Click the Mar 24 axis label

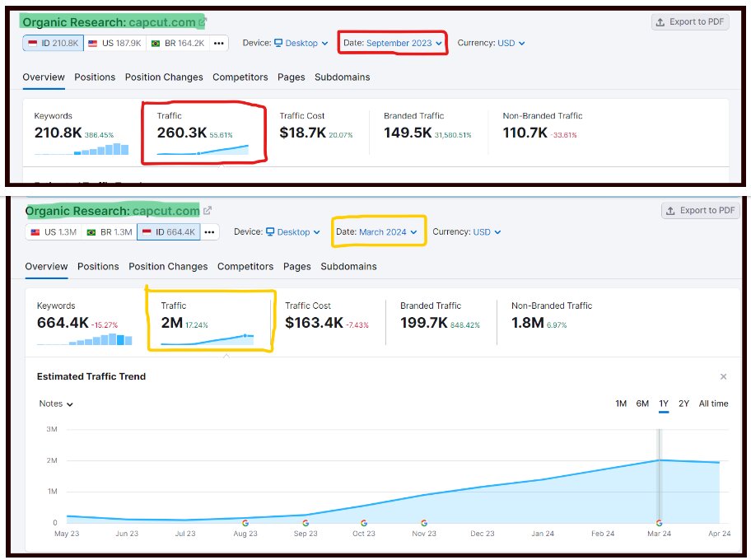[x=659, y=534]
